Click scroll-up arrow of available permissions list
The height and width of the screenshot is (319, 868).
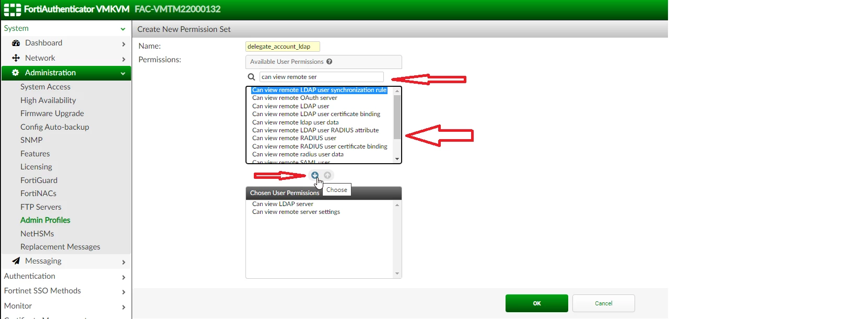pos(397,91)
